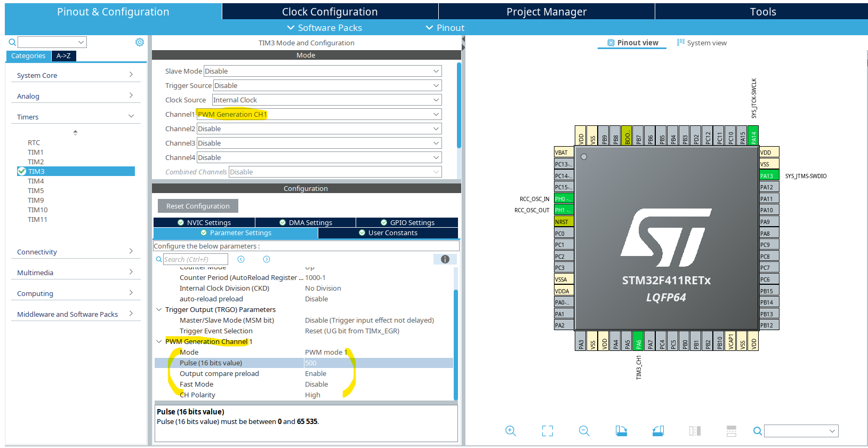The image size is (868, 448).
Task: Show parameter info with the i icon
Action: 445,259
